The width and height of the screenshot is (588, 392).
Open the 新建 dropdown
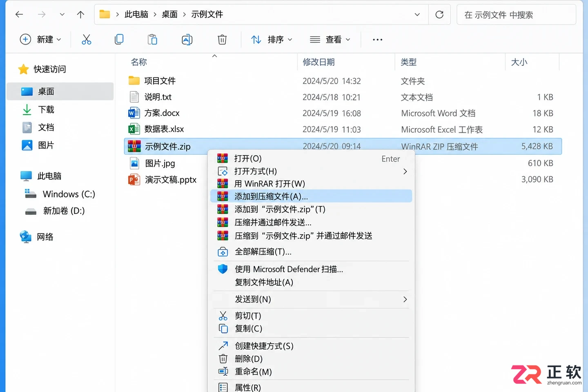(x=41, y=40)
